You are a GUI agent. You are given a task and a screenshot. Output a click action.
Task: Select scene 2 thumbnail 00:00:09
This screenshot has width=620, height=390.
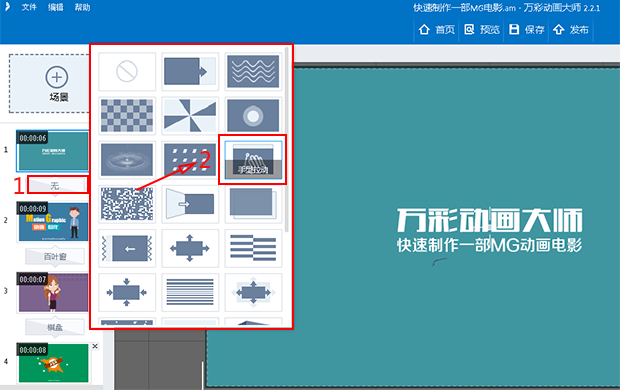[53, 222]
